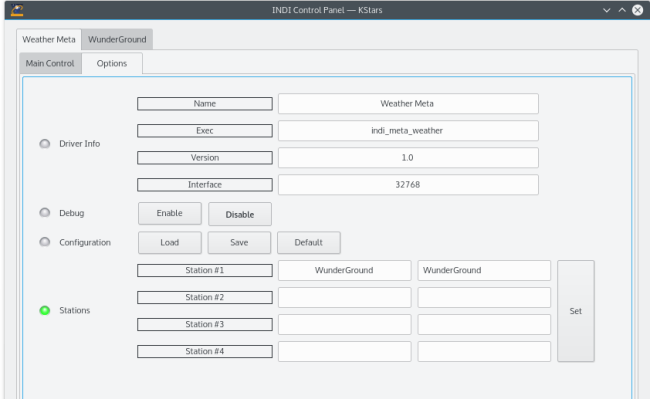
Task: Select the Options tab
Action: 112,63
